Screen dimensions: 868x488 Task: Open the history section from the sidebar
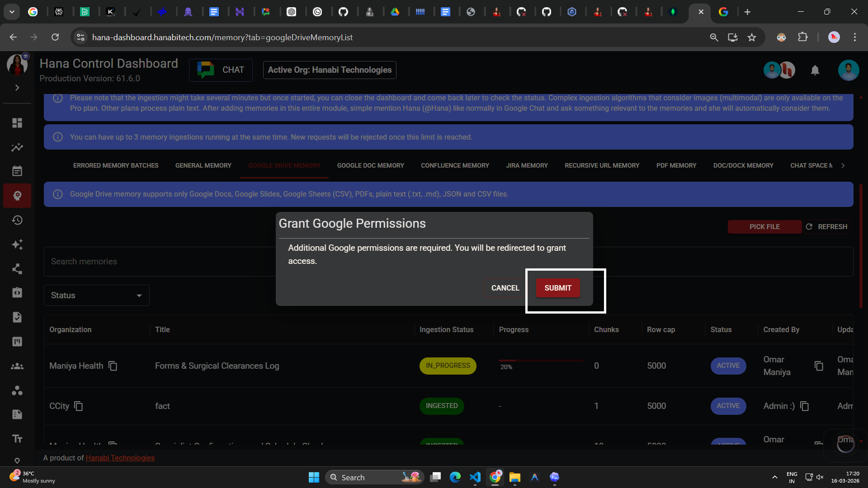17,220
